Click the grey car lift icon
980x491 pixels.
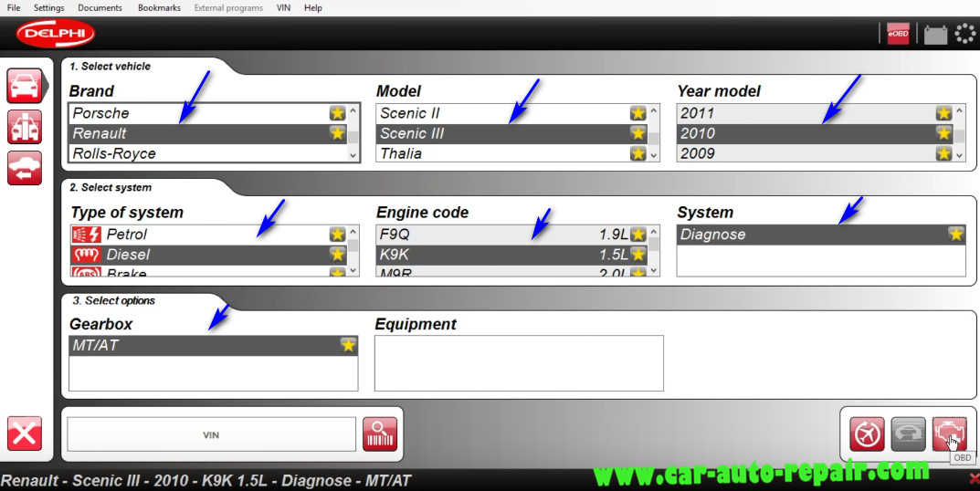[908, 434]
